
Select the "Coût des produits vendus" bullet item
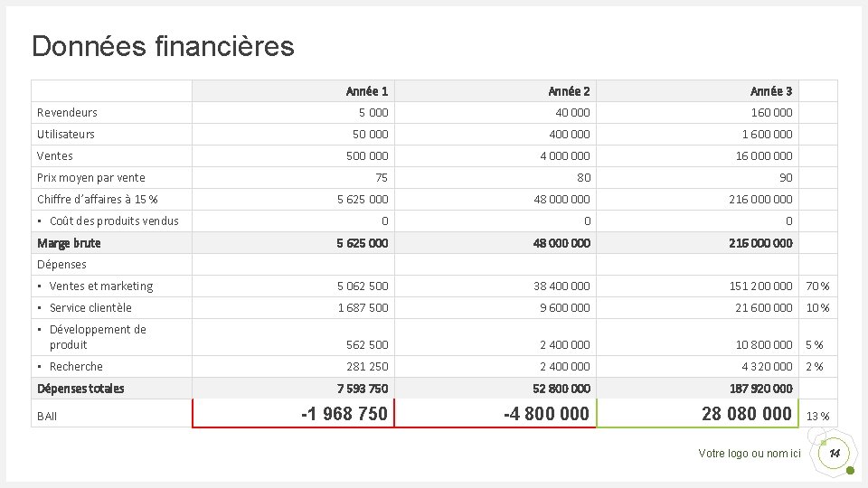pyautogui.click(x=114, y=221)
